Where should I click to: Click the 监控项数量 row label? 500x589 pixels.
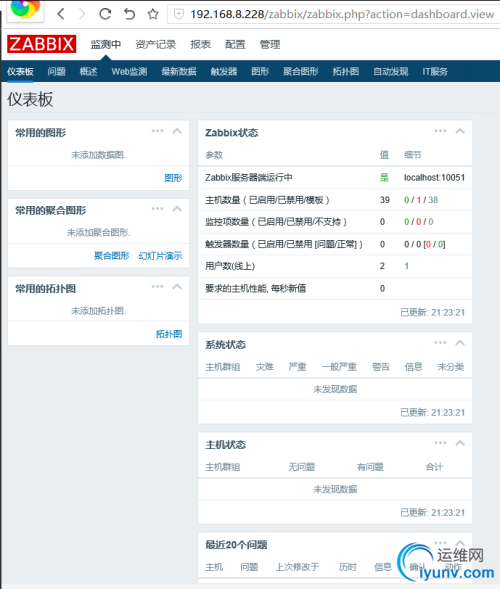pyautogui.click(x=276, y=222)
